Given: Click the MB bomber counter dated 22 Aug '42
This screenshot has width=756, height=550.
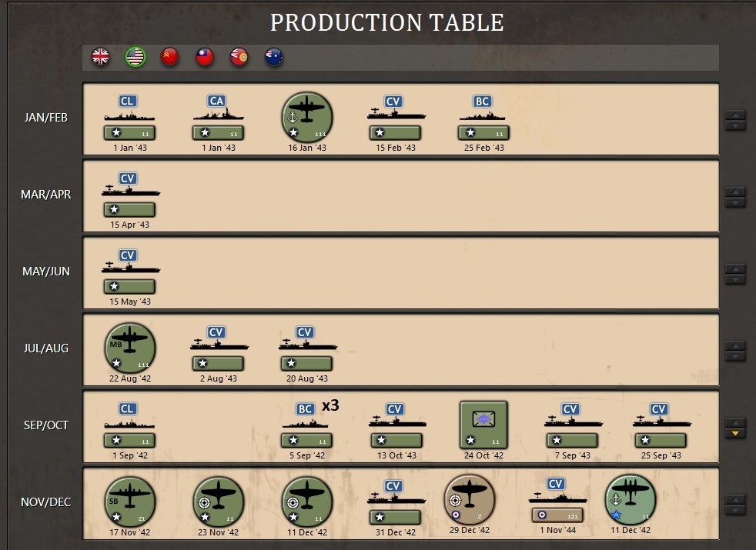Looking at the screenshot, I should (129, 348).
